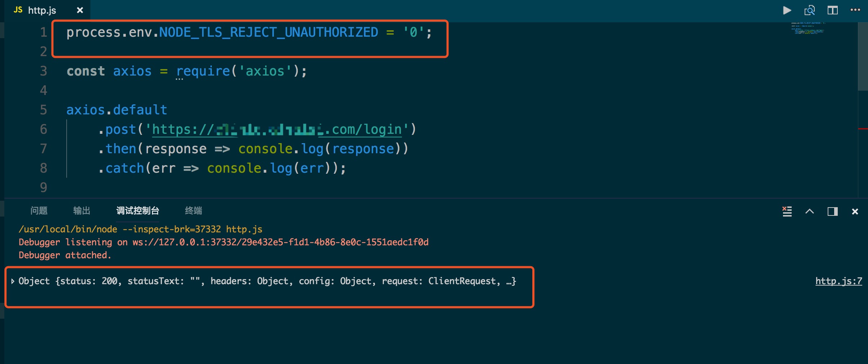The height and width of the screenshot is (364, 868).
Task: Split the editor with the split icon
Action: click(833, 10)
